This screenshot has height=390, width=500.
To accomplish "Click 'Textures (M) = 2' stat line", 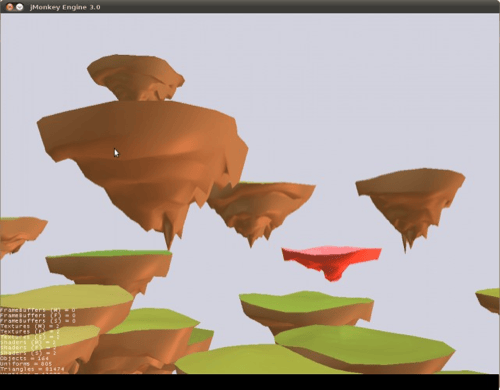I will [x=30, y=326].
